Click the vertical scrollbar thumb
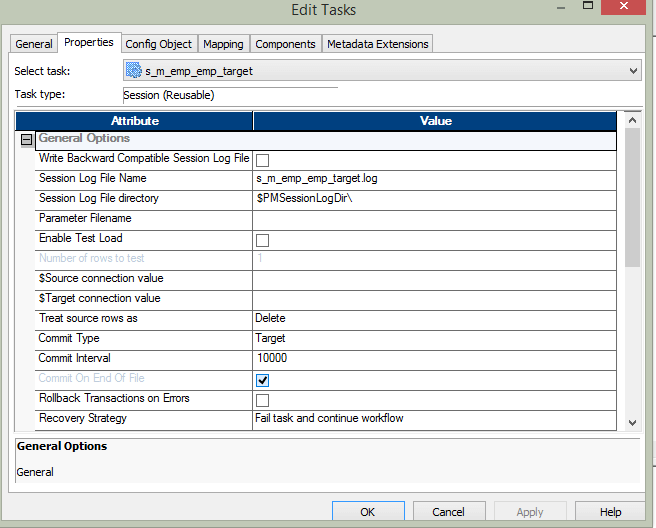This screenshot has width=656, height=528. 632,197
